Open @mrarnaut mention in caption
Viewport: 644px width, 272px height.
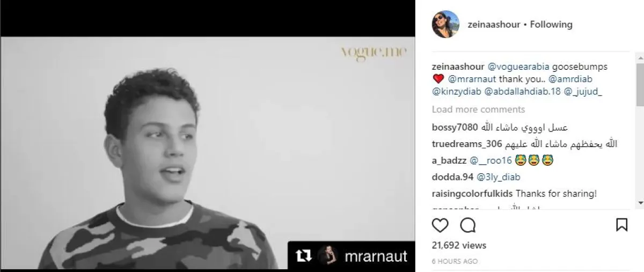point(466,79)
